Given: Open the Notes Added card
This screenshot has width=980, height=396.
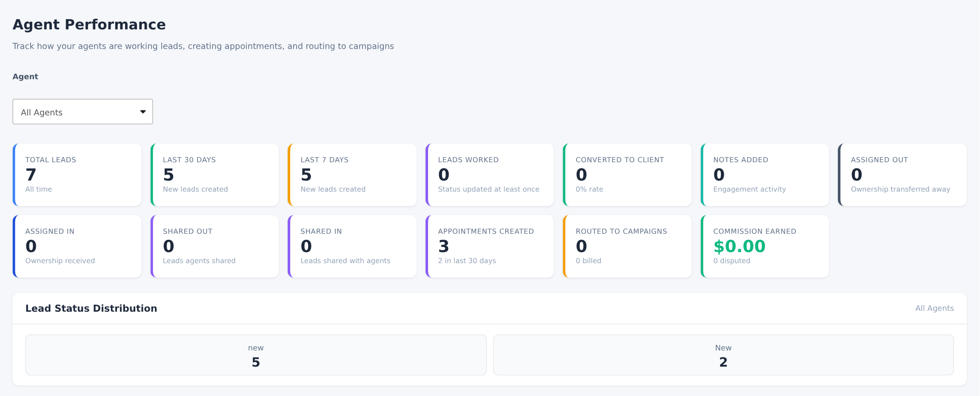Looking at the screenshot, I should (765, 175).
